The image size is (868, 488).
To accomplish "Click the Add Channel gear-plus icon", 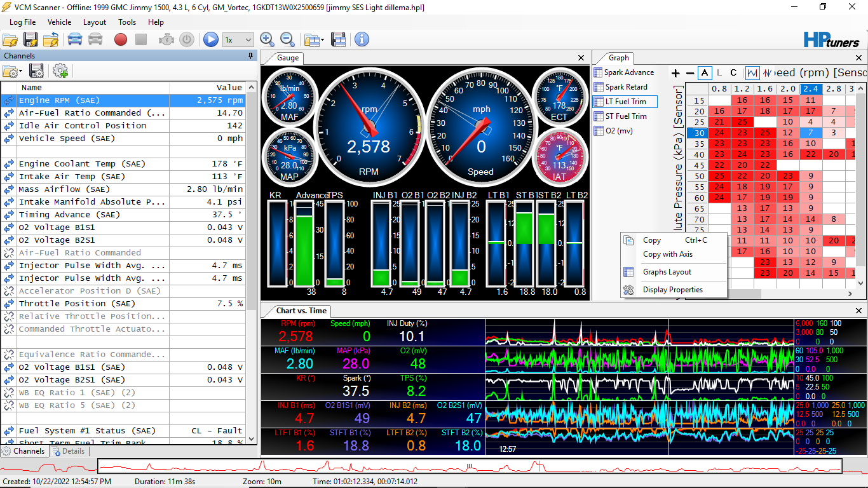I will pyautogui.click(x=60, y=71).
